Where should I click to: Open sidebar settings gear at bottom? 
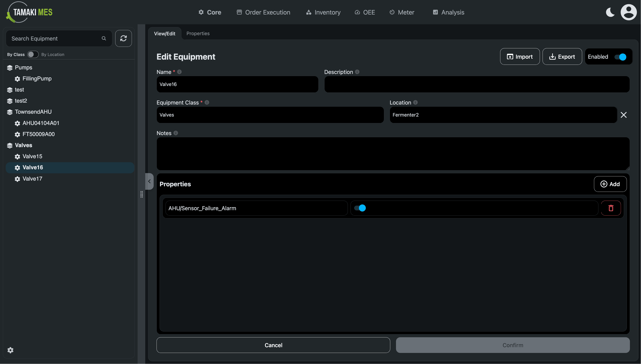click(10, 350)
